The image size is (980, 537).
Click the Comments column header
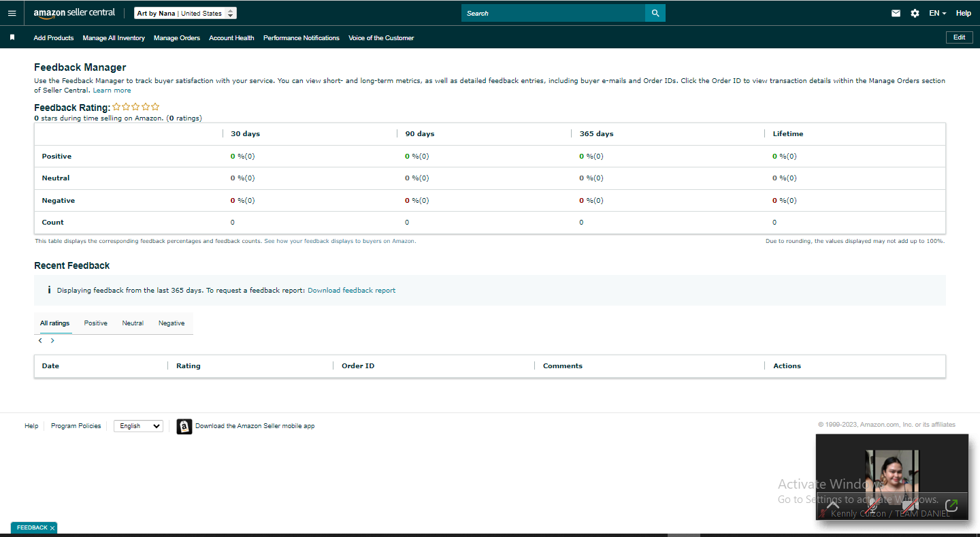pyautogui.click(x=563, y=366)
